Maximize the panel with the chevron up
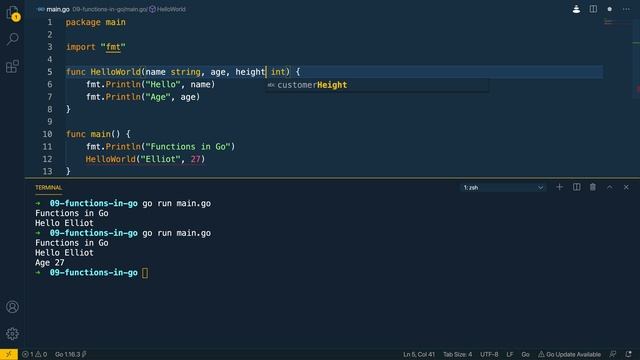Image resolution: width=640 pixels, height=360 pixels. pos(609,187)
